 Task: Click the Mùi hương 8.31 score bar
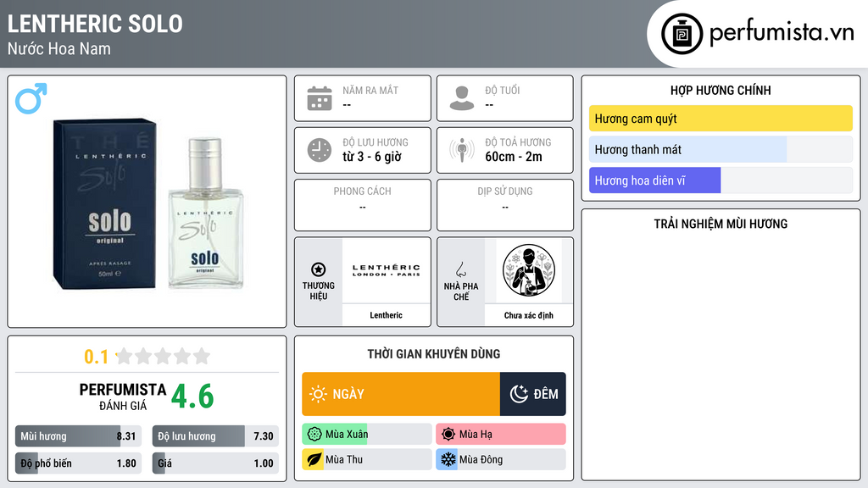pyautogui.click(x=79, y=436)
